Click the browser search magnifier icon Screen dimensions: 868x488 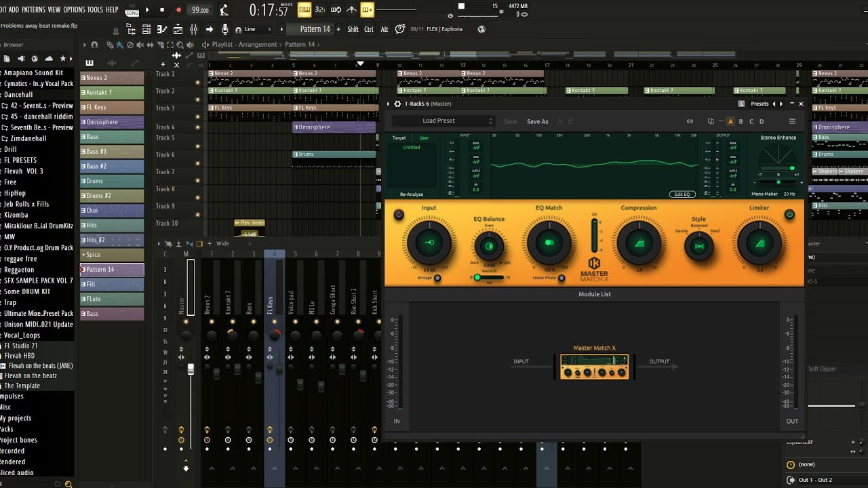(x=68, y=484)
